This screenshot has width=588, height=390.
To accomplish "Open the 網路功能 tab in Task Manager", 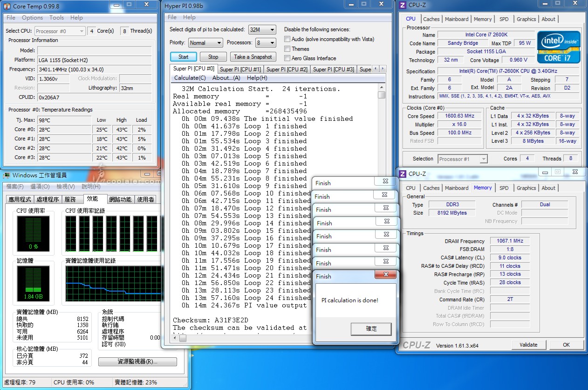I will click(120, 200).
